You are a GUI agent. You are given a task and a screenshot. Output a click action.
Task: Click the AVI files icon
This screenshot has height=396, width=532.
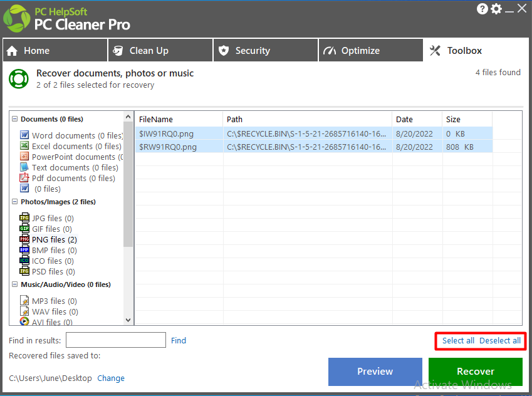[24, 321]
